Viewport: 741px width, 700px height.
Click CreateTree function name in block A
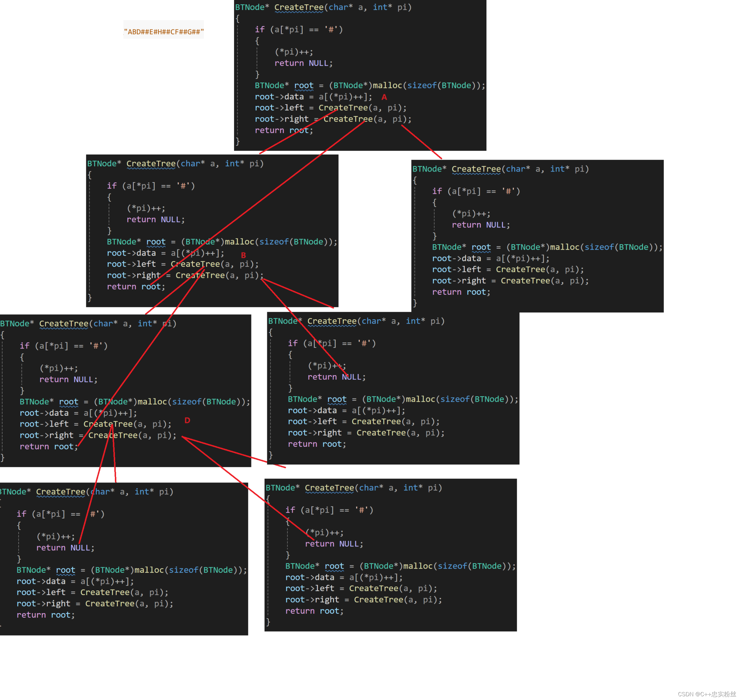pos(299,7)
